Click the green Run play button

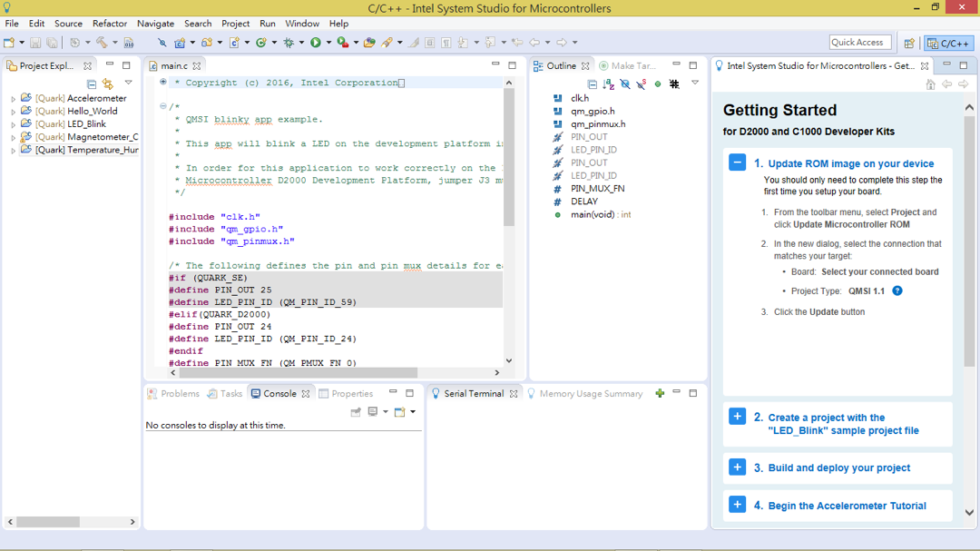click(x=316, y=43)
